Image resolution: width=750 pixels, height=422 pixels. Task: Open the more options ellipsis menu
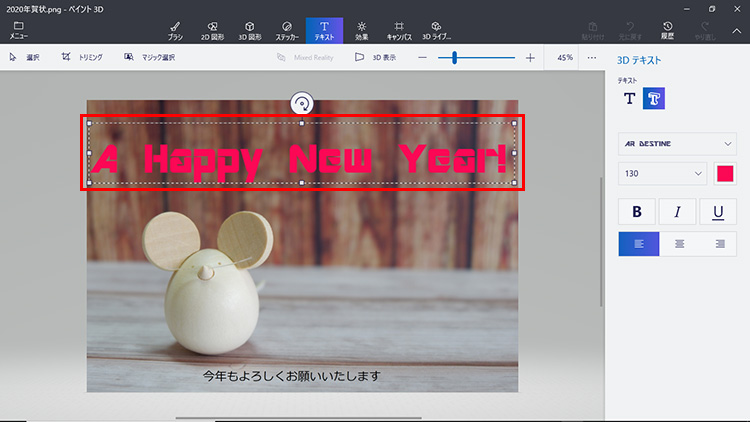click(592, 58)
